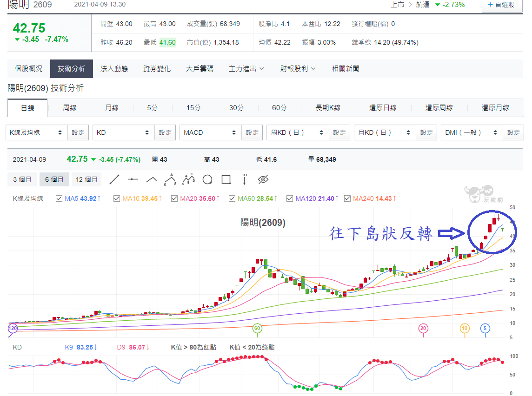The image size is (532, 396).
Task: Select the 還原日線 tab
Action: (x=383, y=108)
